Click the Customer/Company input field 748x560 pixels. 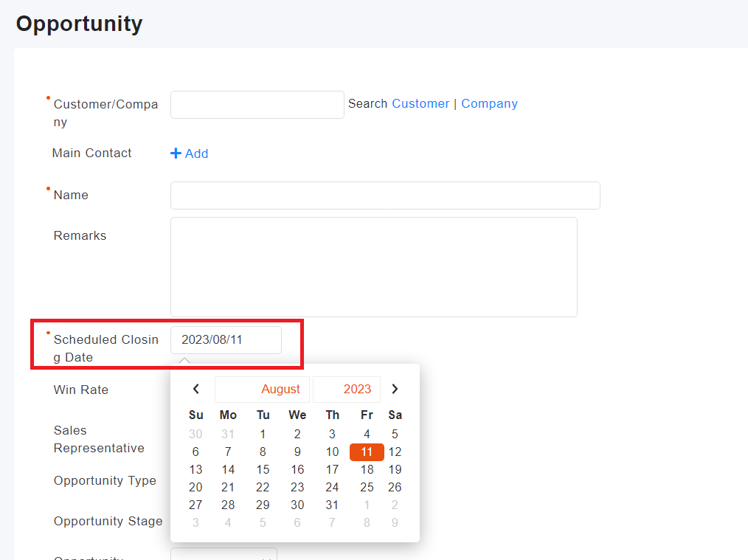click(257, 104)
